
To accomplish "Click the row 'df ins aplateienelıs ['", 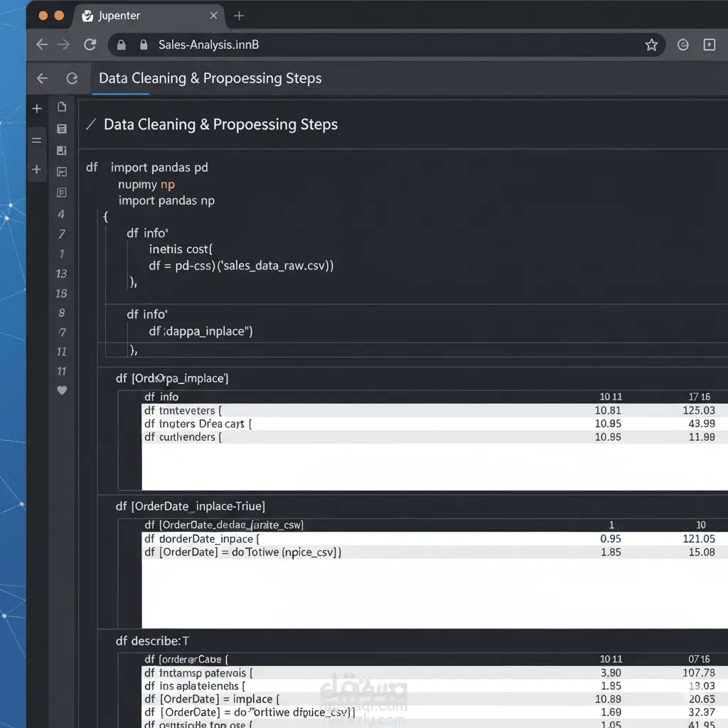I will (x=434, y=686).
